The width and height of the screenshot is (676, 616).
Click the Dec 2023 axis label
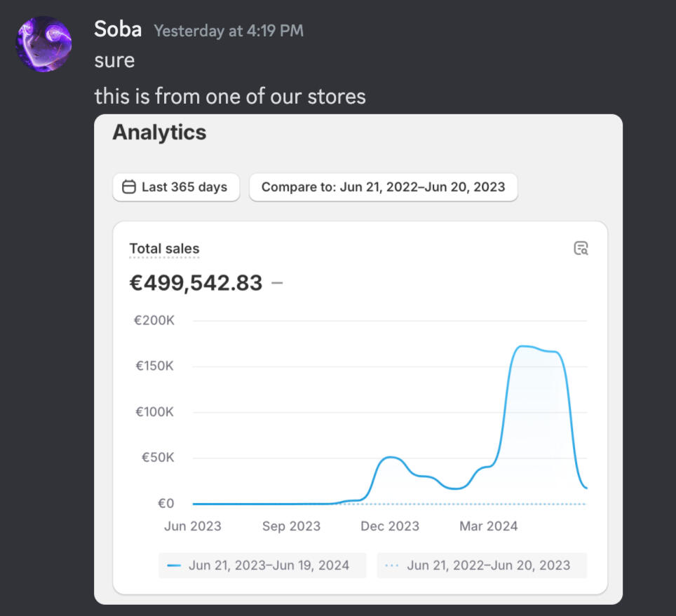pyautogui.click(x=390, y=526)
